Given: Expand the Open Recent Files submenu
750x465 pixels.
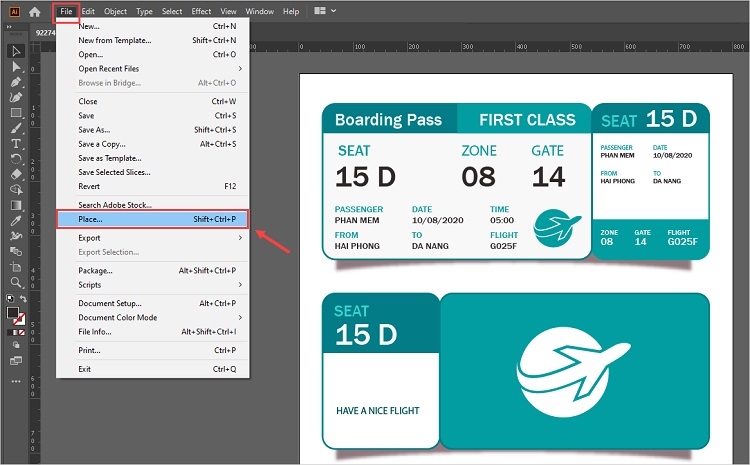Looking at the screenshot, I should [240, 68].
